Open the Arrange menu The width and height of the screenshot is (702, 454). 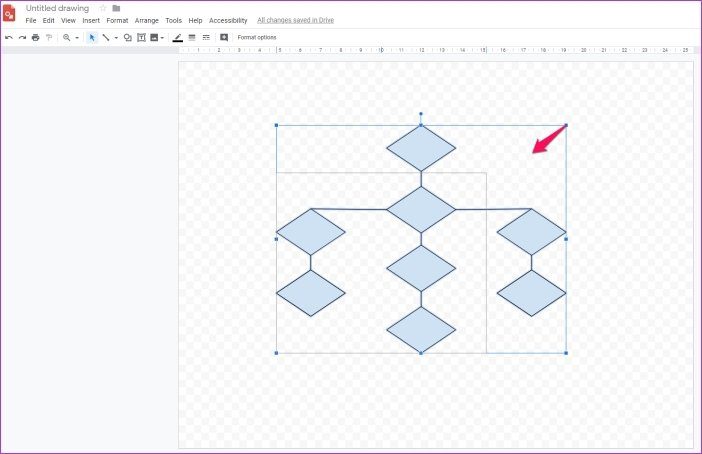[147, 20]
